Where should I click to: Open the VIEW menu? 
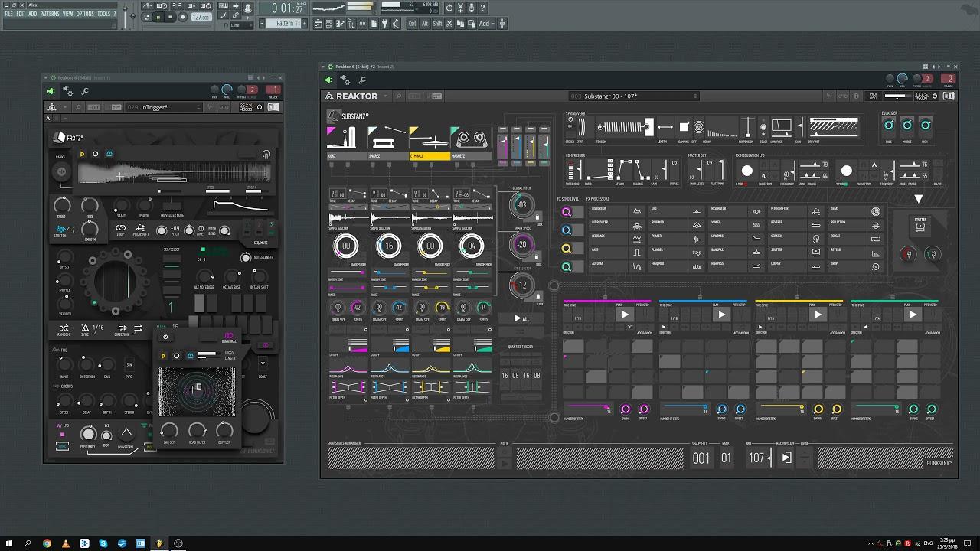68,14
